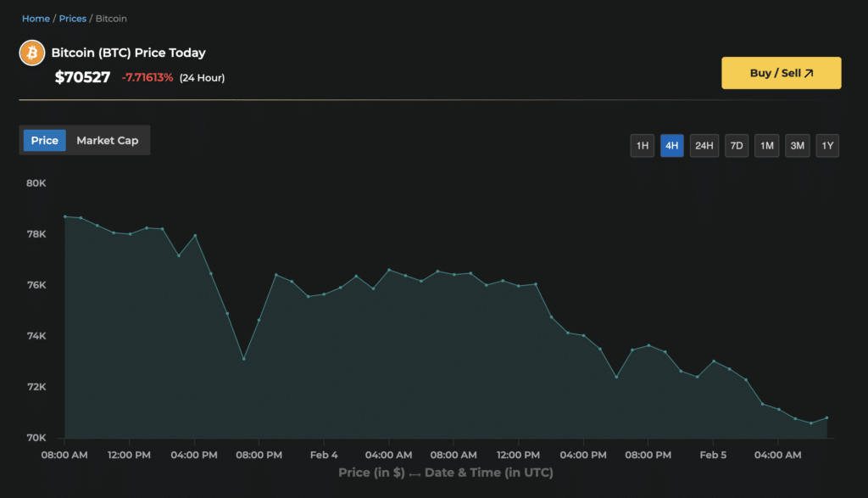
Task: Click the (24 Hour) label
Action: (202, 78)
